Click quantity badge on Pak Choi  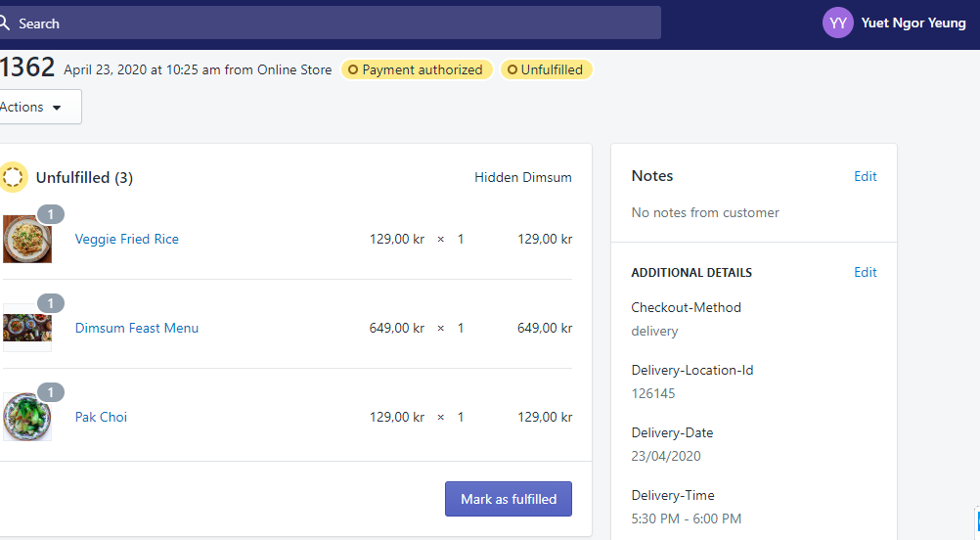51,392
